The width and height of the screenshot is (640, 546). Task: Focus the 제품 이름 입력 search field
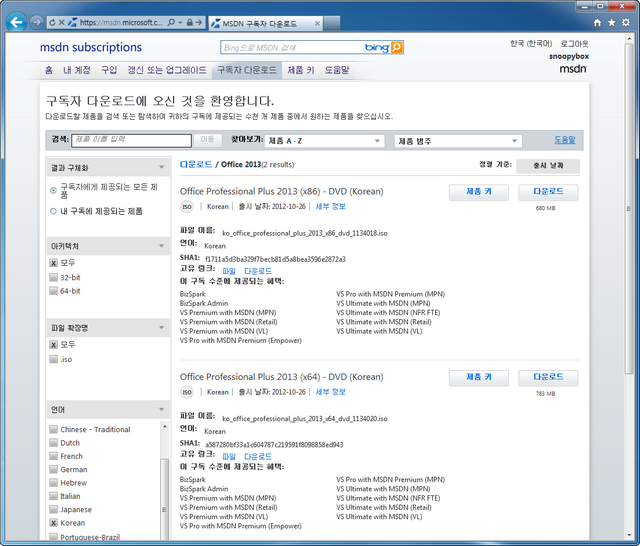(x=131, y=140)
